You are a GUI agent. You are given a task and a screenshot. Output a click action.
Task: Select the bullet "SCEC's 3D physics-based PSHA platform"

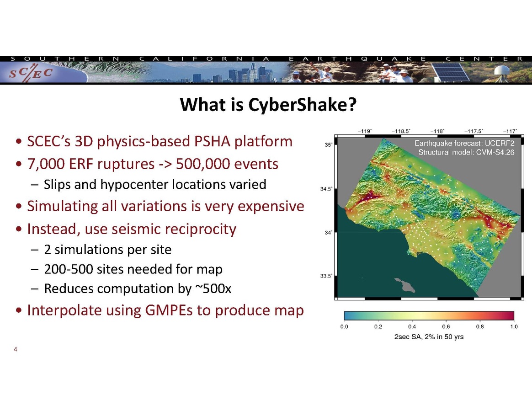pyautogui.click(x=160, y=142)
